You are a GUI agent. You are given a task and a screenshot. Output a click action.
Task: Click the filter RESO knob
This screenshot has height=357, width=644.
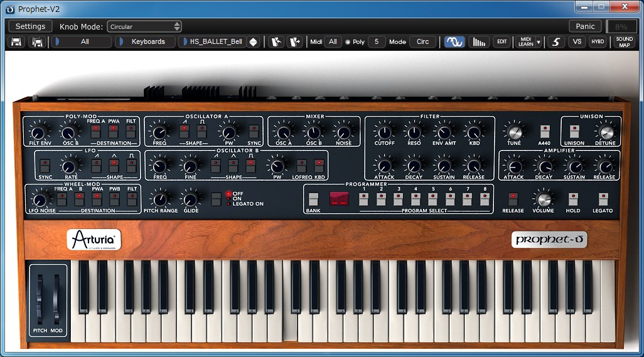(x=414, y=132)
